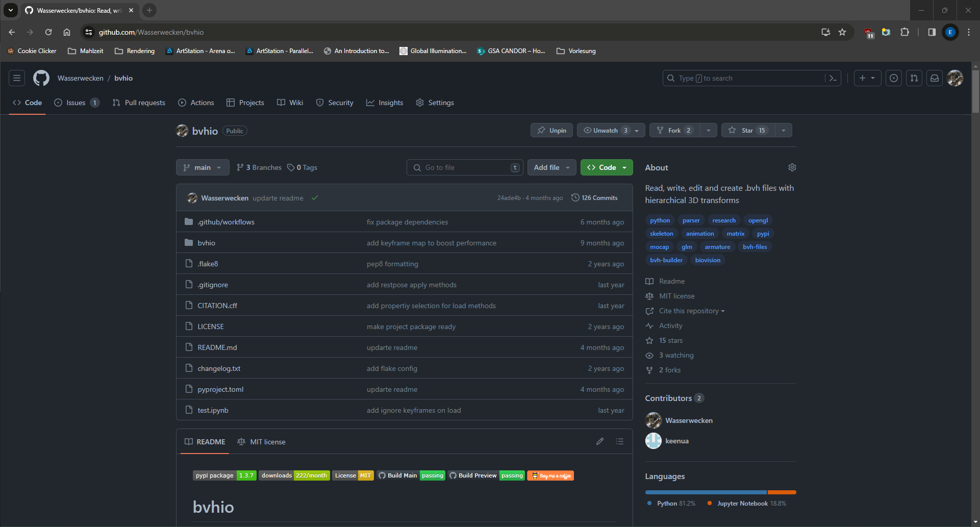Open the Insights tab
The height and width of the screenshot is (527, 980).
coord(385,103)
